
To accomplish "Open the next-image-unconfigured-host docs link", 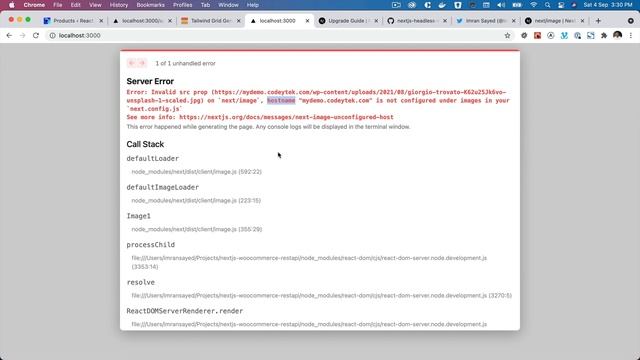I will 286,117.
